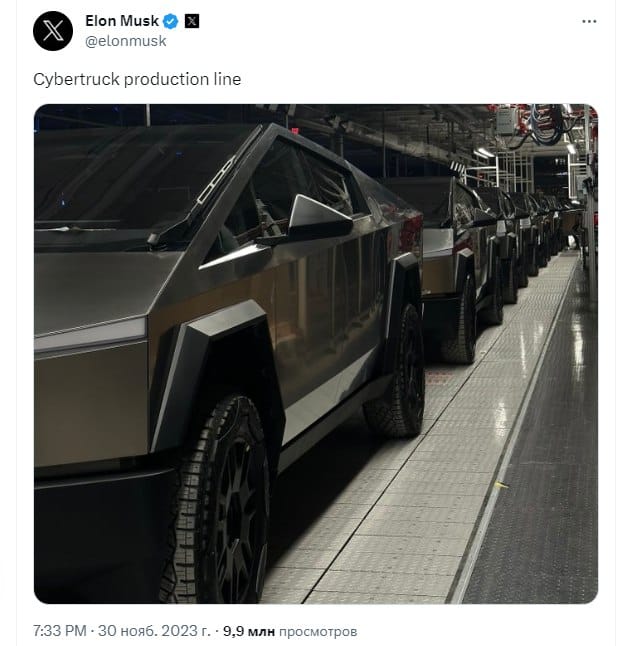Click the nearest Cybertruck's headlight light bar
This screenshot has width=638, height=646.
click(x=90, y=335)
